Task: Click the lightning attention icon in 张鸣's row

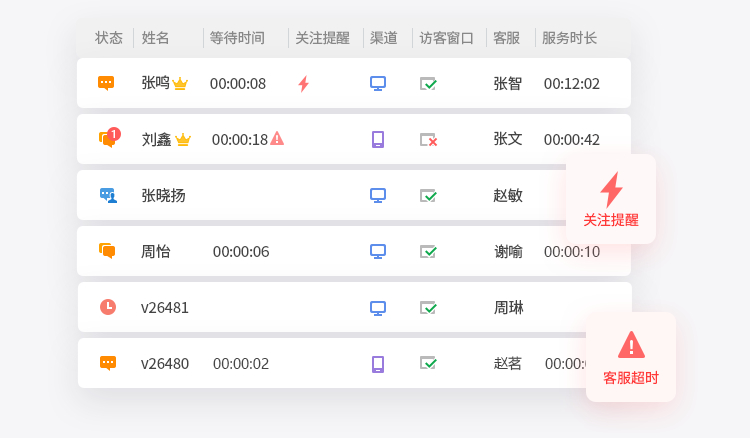Action: [303, 83]
